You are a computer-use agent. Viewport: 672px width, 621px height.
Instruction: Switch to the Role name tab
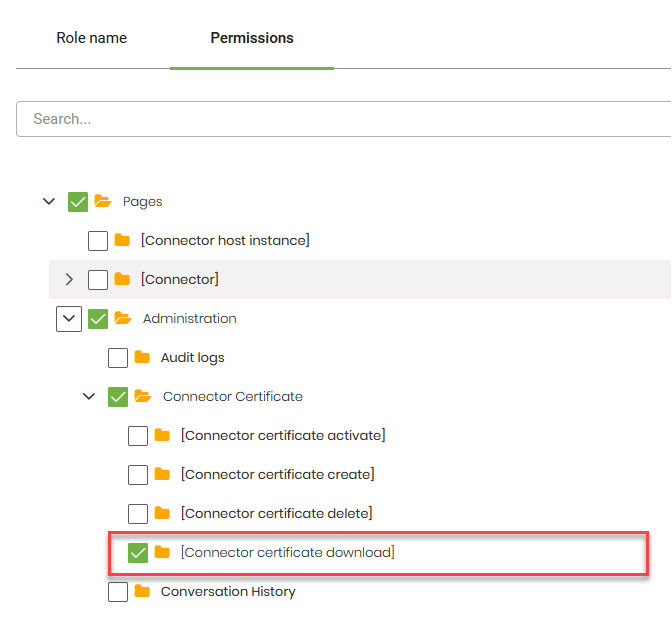pos(92,38)
